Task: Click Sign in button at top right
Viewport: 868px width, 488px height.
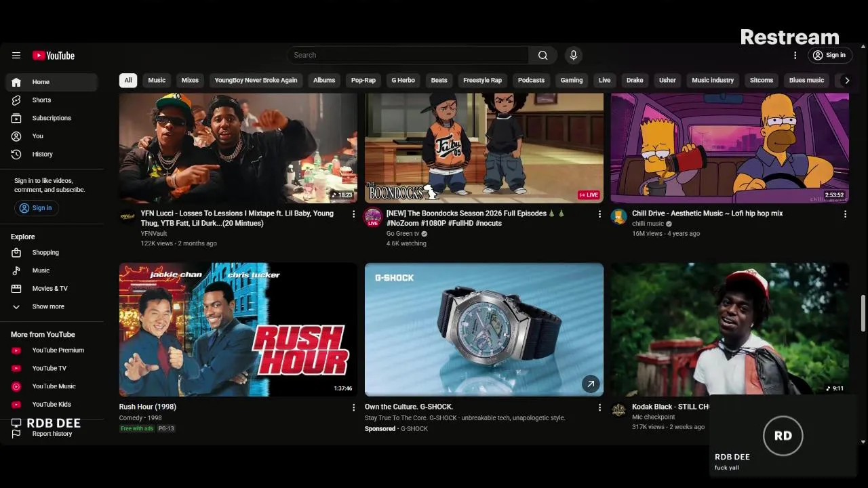Action: click(x=829, y=55)
